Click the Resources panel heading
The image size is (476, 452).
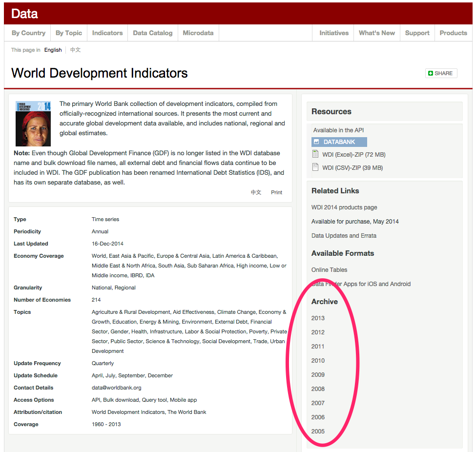(331, 111)
